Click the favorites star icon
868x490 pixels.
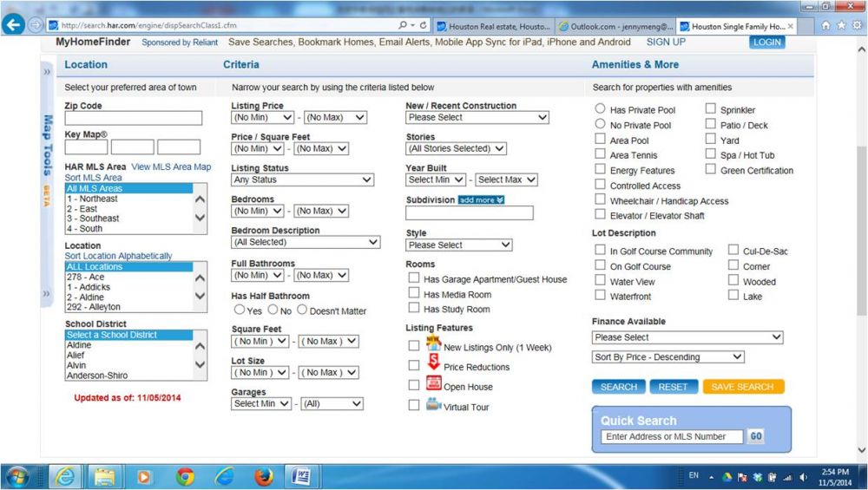pos(839,26)
